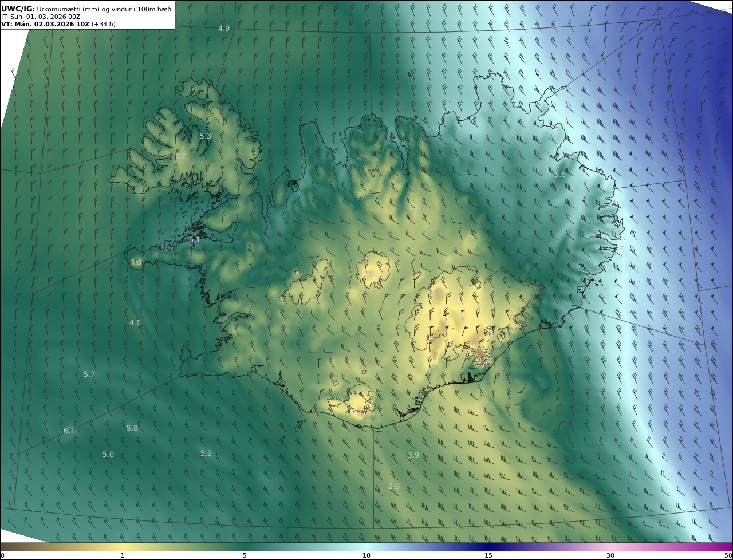733x560 pixels.
Task: Select the initial time IT: Sun. 01. 03. 2026 00Z
Action: click(x=41, y=17)
